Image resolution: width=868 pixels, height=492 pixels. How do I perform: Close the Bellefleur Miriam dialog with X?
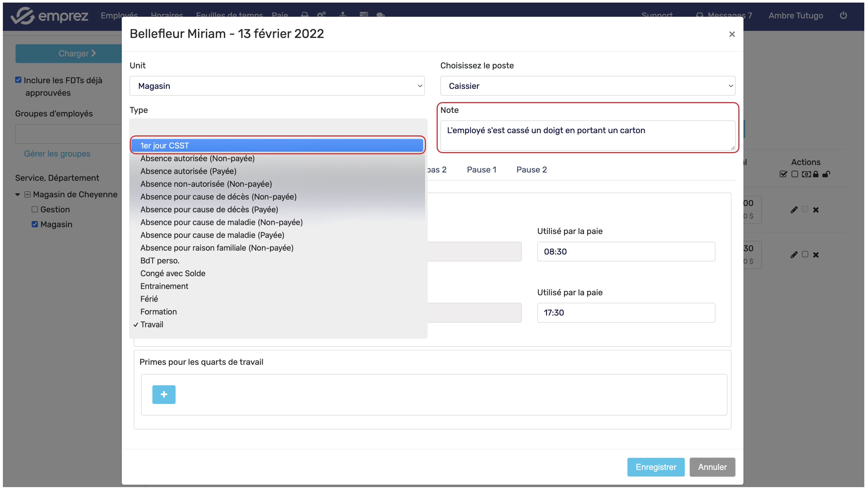pyautogui.click(x=732, y=34)
